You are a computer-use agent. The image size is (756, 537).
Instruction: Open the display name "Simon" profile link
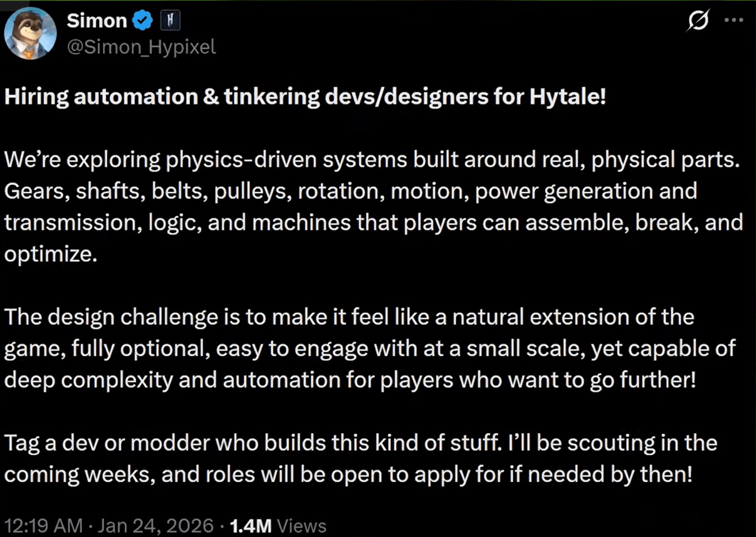point(97,21)
